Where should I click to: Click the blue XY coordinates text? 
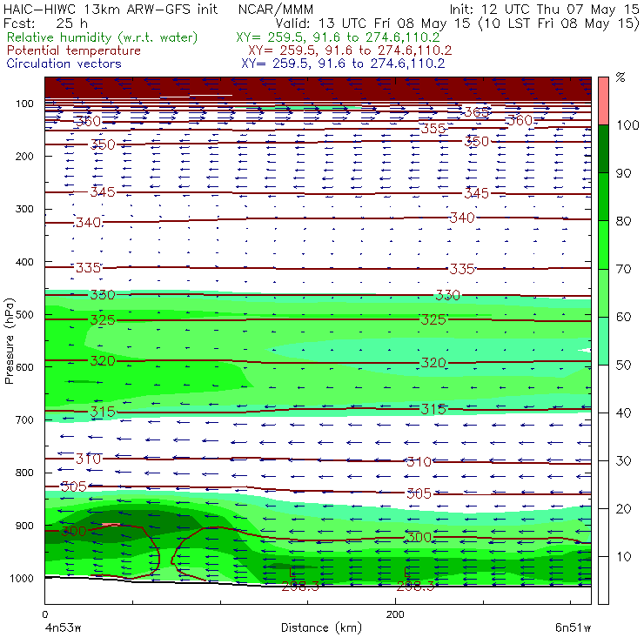coord(343,64)
